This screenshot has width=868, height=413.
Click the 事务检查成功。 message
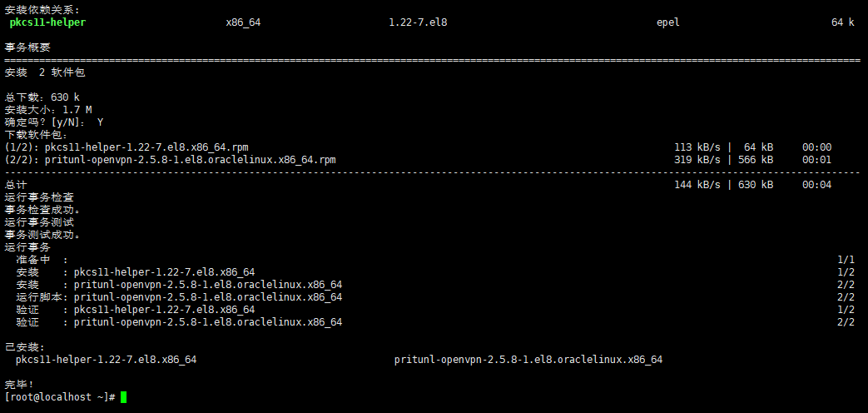point(42,210)
